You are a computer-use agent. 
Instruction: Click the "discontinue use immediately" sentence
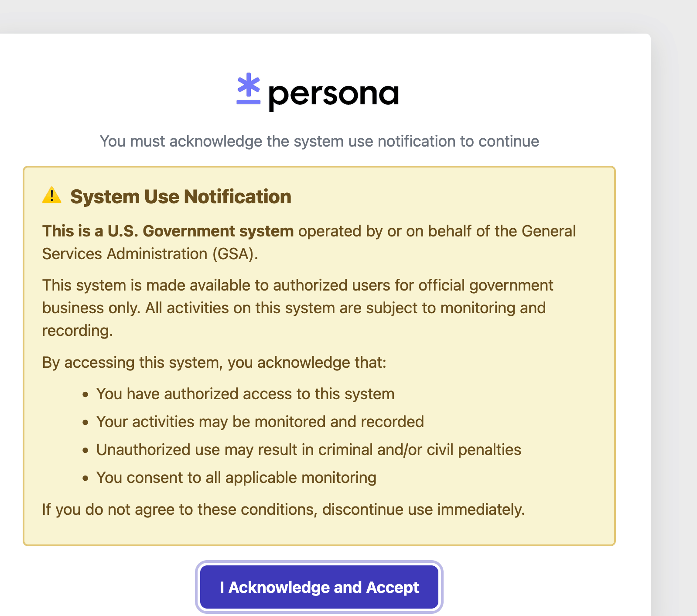(x=284, y=509)
